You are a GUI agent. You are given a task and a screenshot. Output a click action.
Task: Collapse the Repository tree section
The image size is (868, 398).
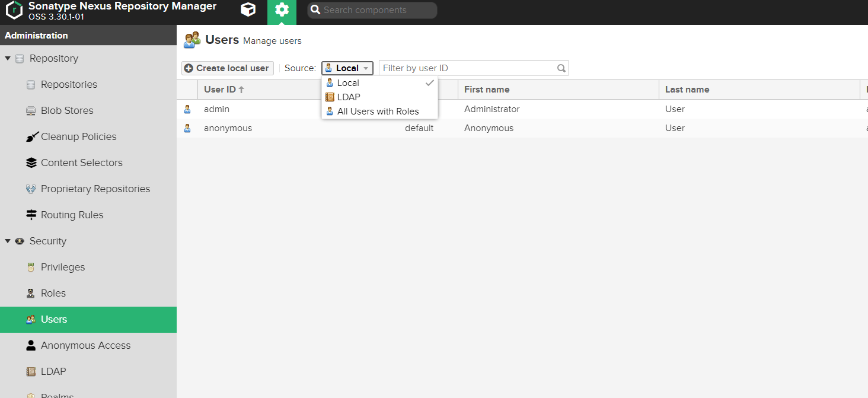[x=8, y=58]
